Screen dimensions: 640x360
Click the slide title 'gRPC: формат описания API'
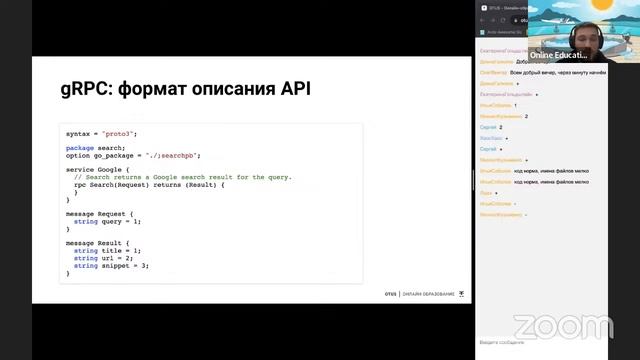[186, 89]
